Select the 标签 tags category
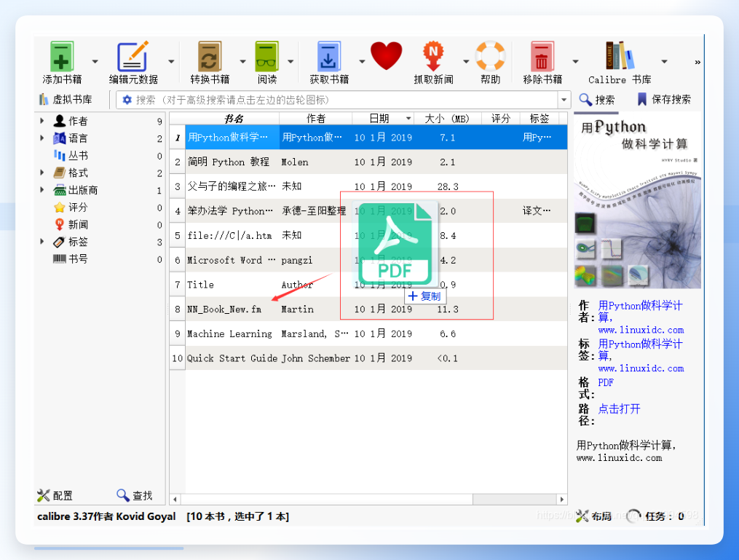739x560 pixels. pos(78,242)
